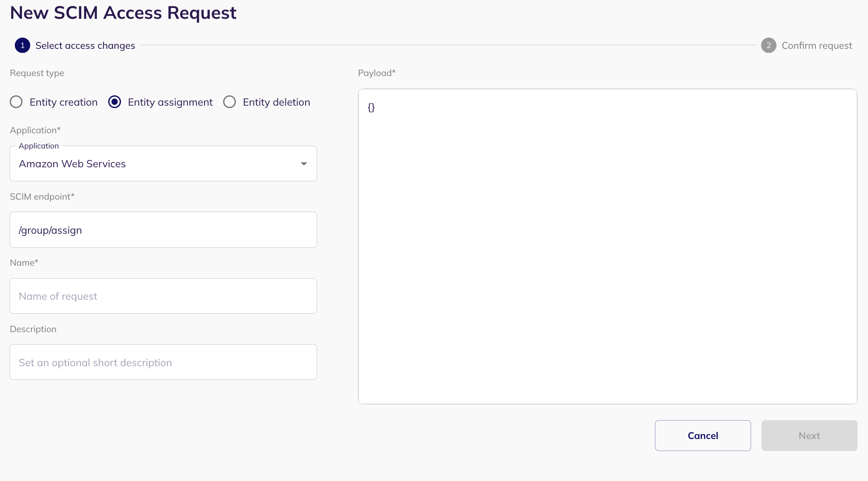Select the Entity creation radio button
Image resolution: width=868 pixels, height=481 pixels.
point(16,102)
